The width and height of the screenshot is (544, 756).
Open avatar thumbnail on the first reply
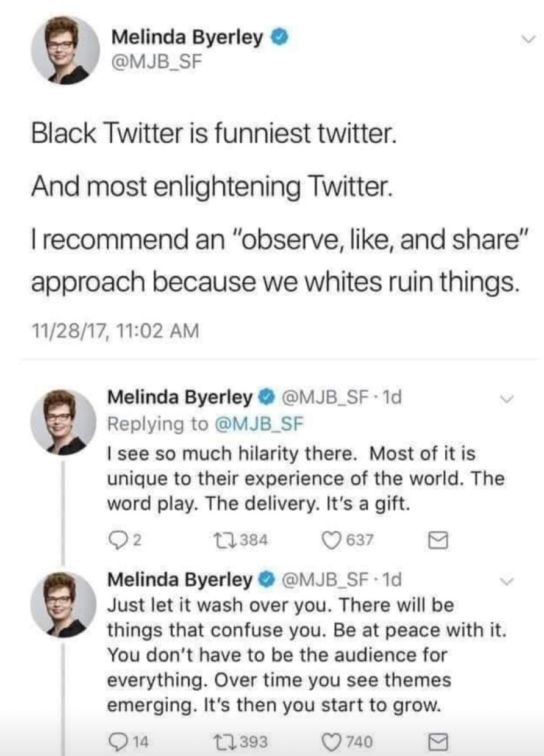coord(63,422)
